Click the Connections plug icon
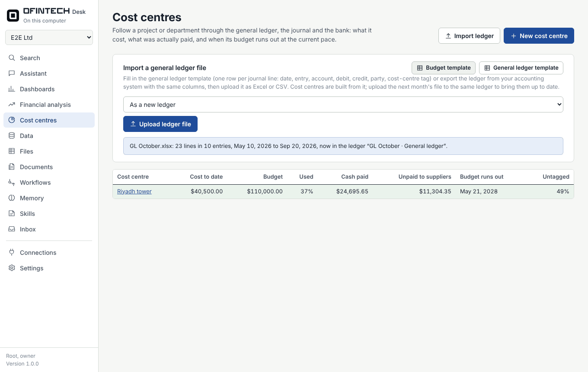 (12, 253)
